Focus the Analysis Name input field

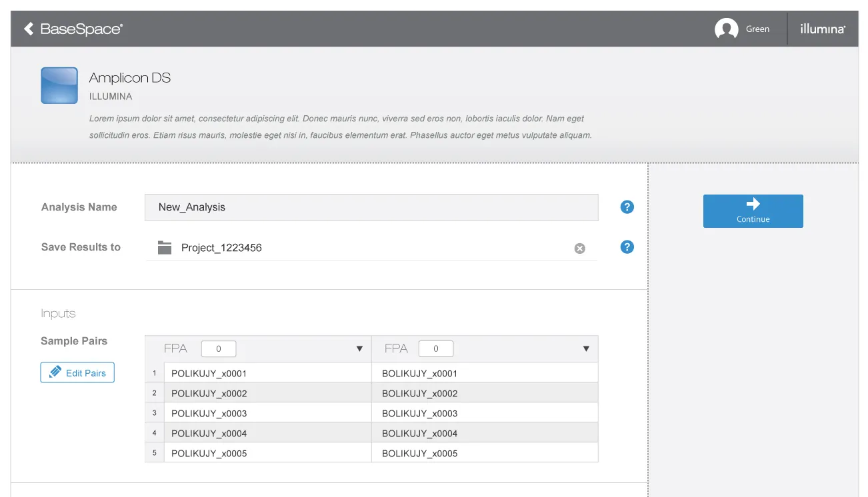371,207
